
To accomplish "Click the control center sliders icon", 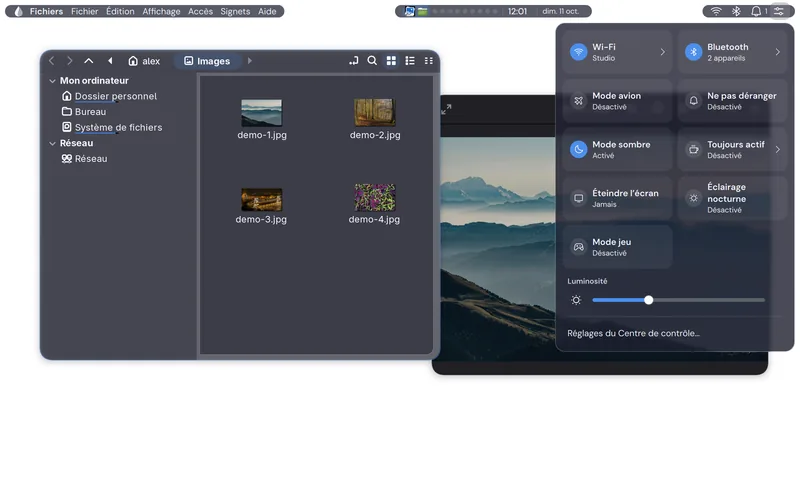I will 779,11.
